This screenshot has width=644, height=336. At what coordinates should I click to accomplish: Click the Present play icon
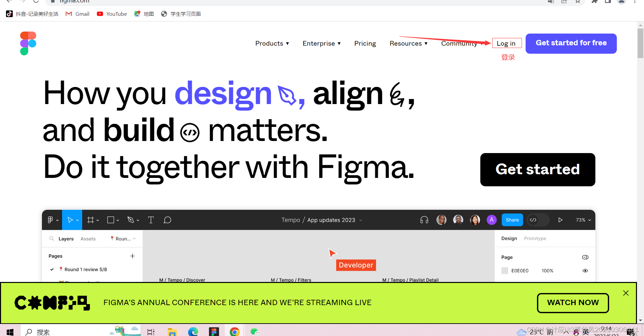(x=560, y=220)
